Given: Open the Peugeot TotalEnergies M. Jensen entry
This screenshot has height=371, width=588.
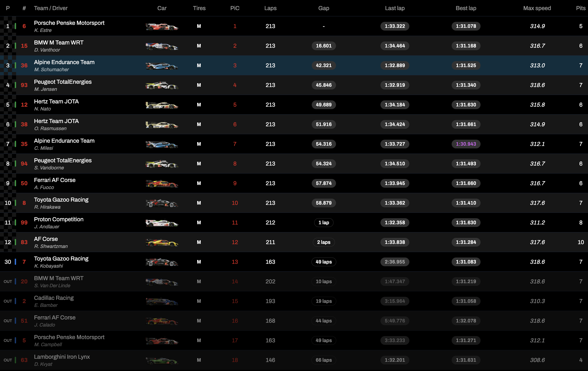Looking at the screenshot, I should coord(294,85).
